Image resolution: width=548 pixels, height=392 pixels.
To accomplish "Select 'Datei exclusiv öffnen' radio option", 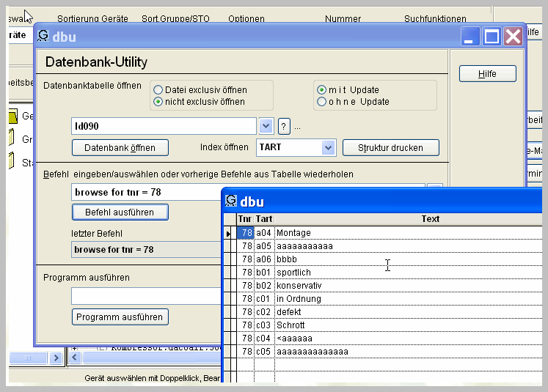I will point(158,90).
